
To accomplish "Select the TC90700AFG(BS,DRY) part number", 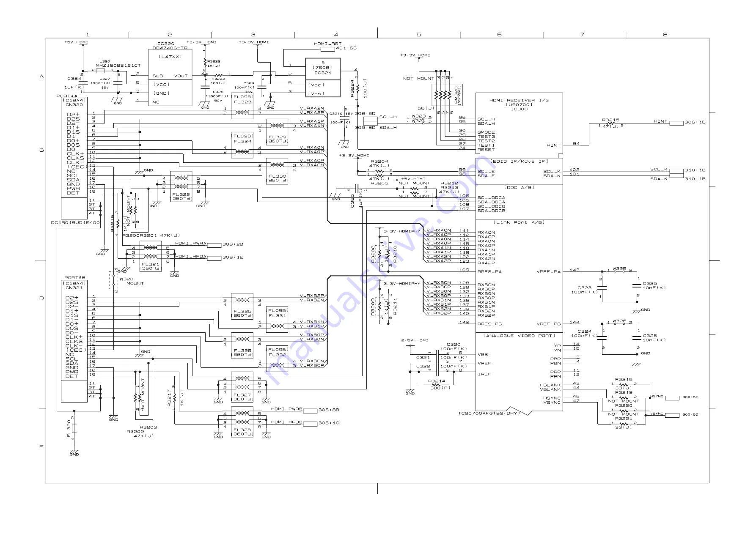I will coord(489,413).
